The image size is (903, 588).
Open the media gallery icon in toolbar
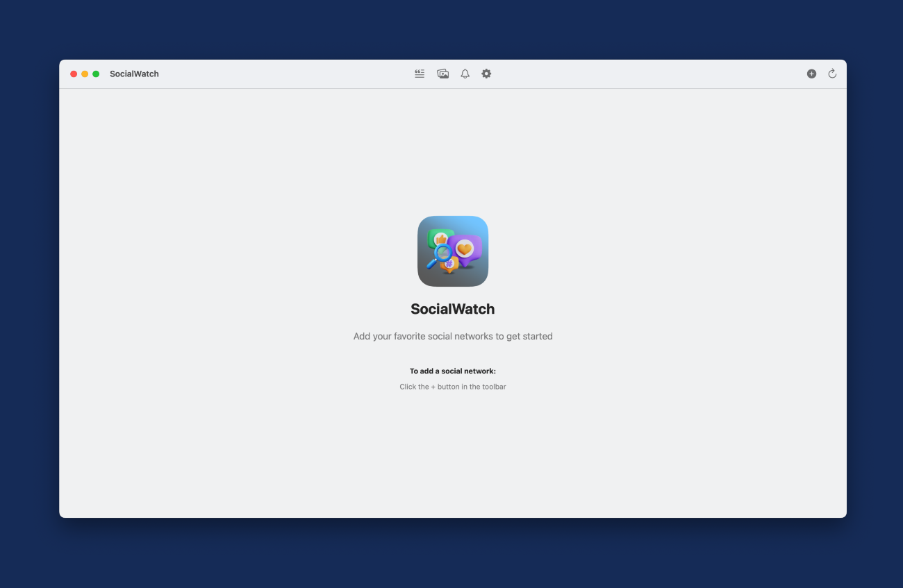(442, 74)
